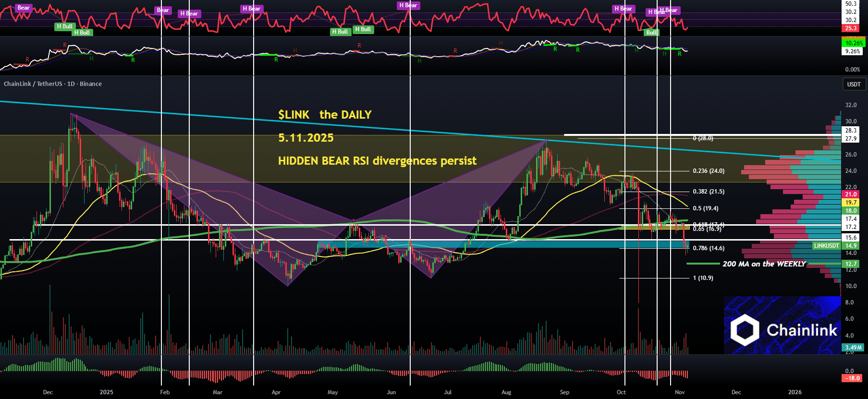The image size is (868, 399).
Task: Click the red 25.3 RSI value label
Action: tap(851, 28)
